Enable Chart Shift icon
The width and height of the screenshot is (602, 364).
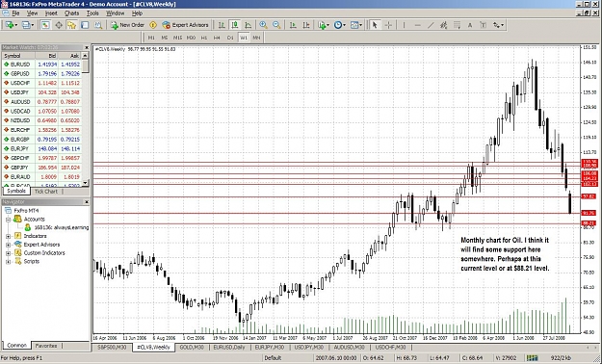(306, 25)
